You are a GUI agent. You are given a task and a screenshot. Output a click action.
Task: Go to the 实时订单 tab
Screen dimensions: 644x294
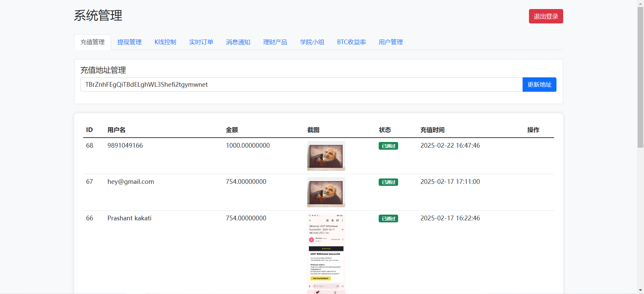(201, 42)
